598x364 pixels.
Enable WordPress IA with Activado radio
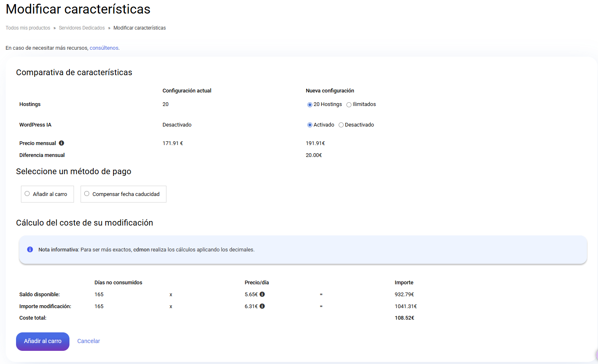[x=310, y=125]
